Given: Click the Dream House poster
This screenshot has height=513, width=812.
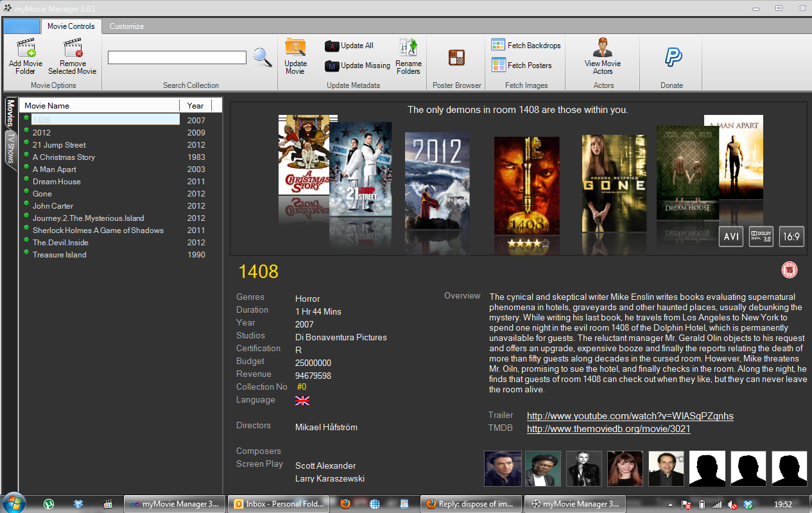Looking at the screenshot, I should (x=687, y=172).
